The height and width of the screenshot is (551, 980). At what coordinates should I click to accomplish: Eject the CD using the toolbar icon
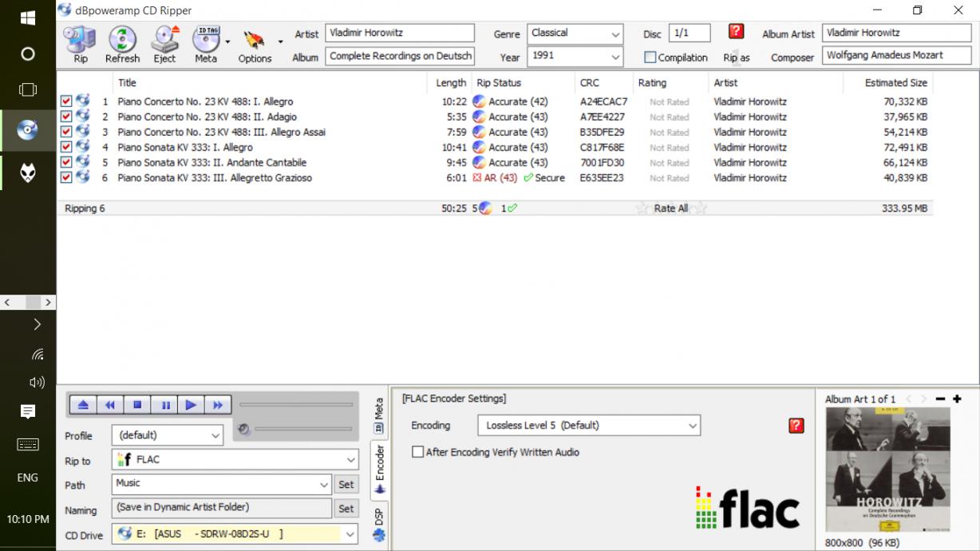pyautogui.click(x=165, y=40)
